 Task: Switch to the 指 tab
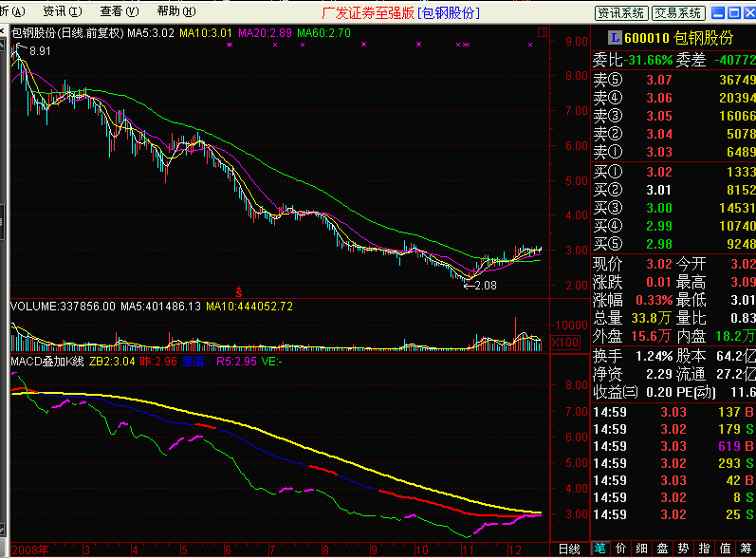704,549
